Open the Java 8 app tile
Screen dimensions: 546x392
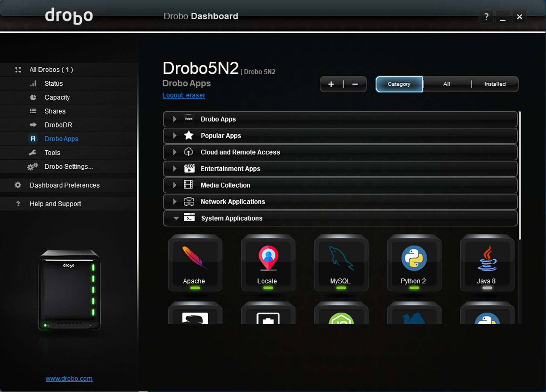[487, 263]
